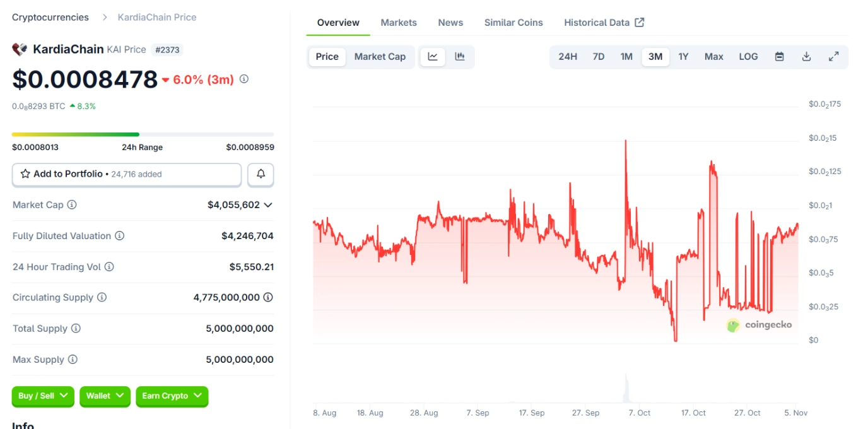Screen dimensions: 868x429
Task: Click the price alert bell icon
Action: coord(261,174)
